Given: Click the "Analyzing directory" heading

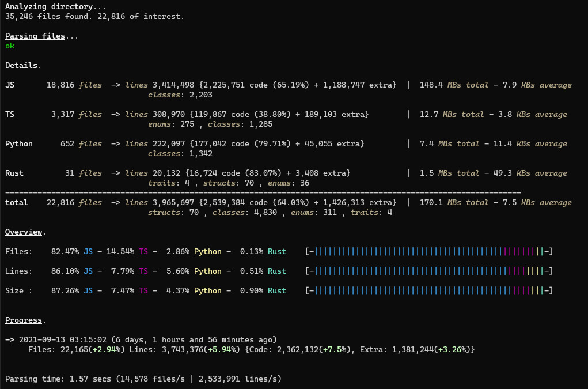Looking at the screenshot, I should pos(49,7).
